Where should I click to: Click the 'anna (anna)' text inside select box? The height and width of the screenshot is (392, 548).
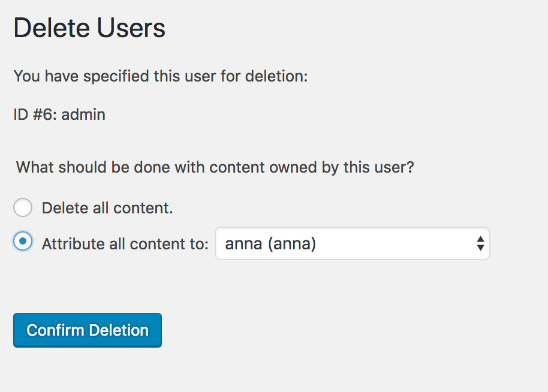pyautogui.click(x=270, y=244)
